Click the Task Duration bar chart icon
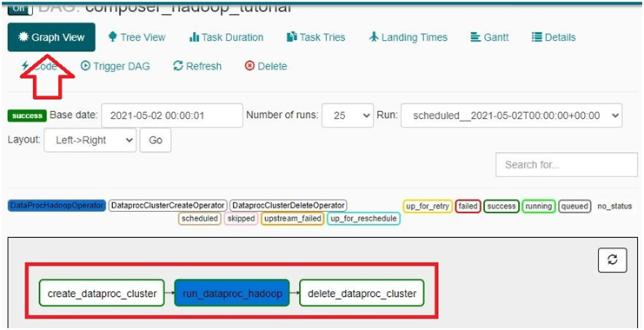 click(x=194, y=37)
